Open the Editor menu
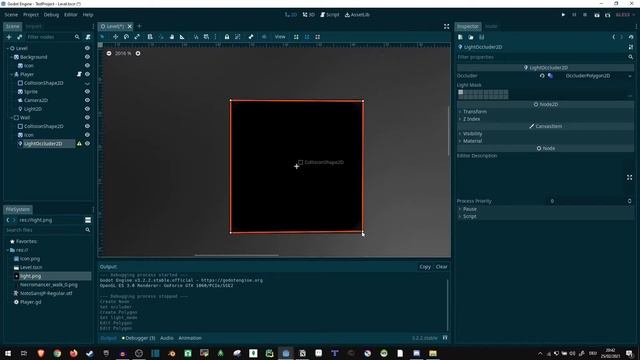 tap(71, 15)
